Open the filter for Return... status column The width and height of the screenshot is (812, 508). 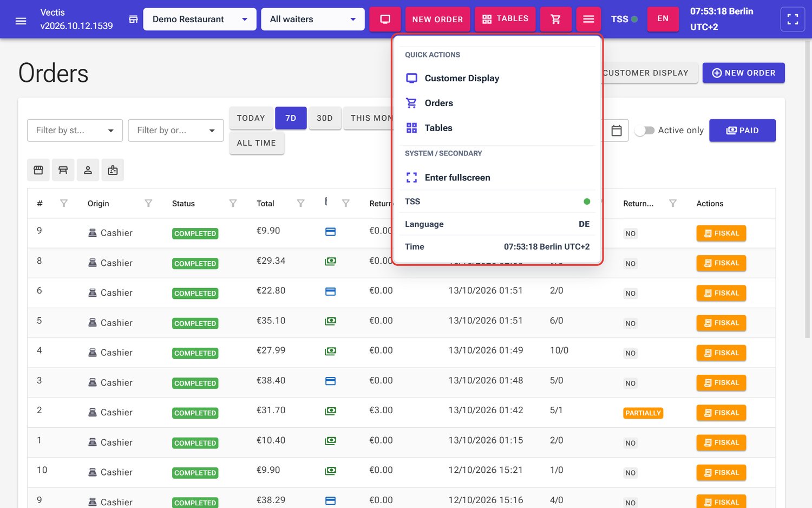pyautogui.click(x=673, y=204)
